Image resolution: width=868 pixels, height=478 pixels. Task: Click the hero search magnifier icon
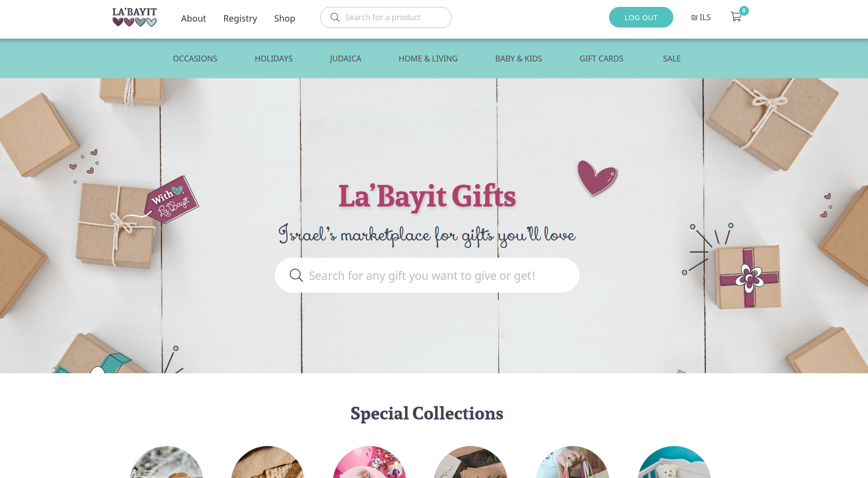296,275
